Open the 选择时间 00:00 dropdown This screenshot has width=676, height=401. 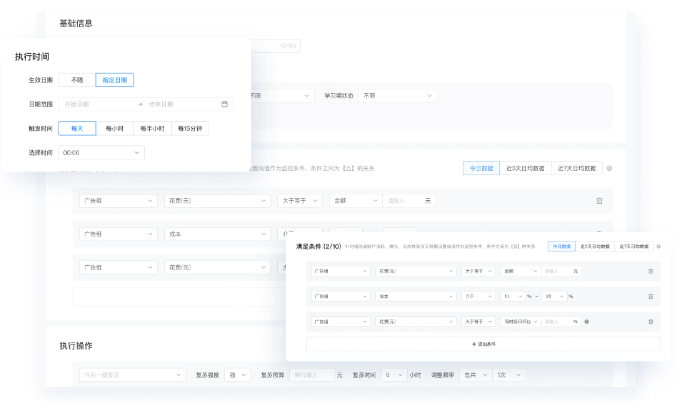coord(101,153)
